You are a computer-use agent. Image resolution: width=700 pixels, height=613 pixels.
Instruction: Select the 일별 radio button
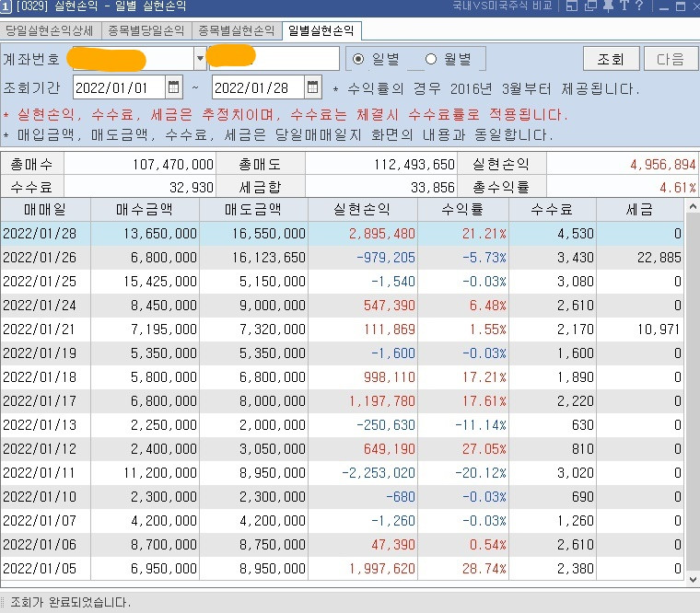[x=358, y=59]
